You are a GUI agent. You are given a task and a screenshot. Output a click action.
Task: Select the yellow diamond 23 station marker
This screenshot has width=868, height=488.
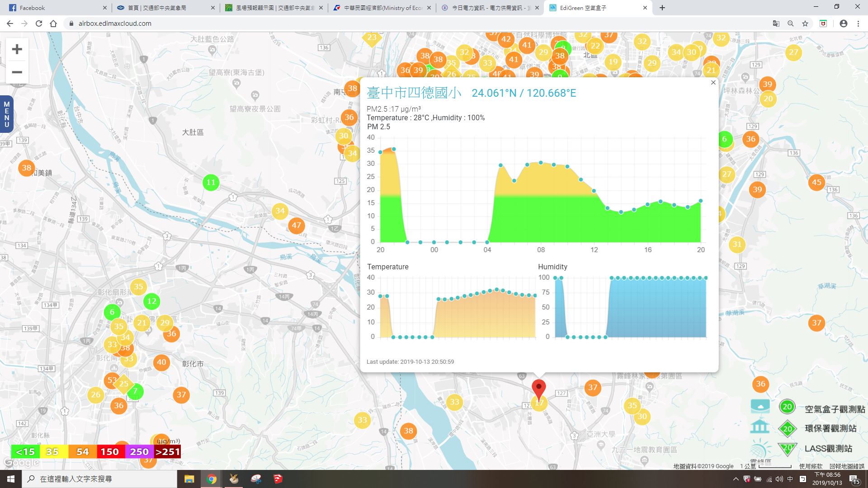(x=372, y=38)
